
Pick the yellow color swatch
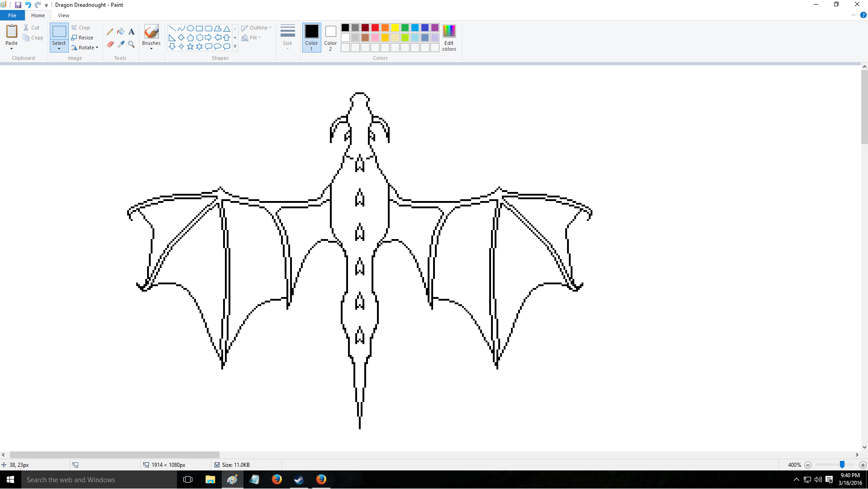[x=395, y=28]
